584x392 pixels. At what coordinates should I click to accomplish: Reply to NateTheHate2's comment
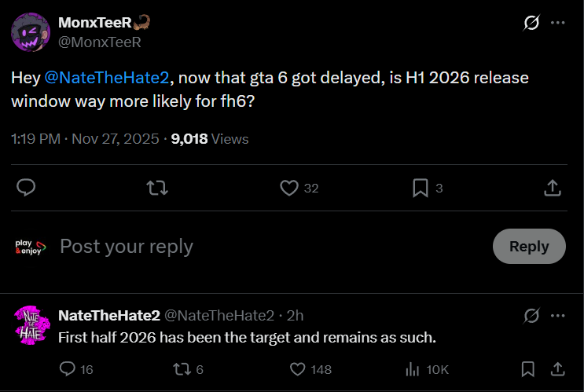point(68,368)
